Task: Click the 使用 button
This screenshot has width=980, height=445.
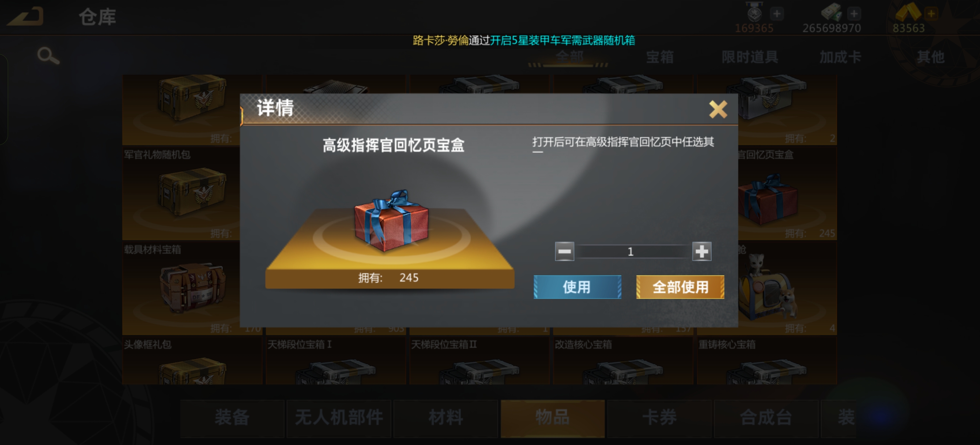Action: 577,287
